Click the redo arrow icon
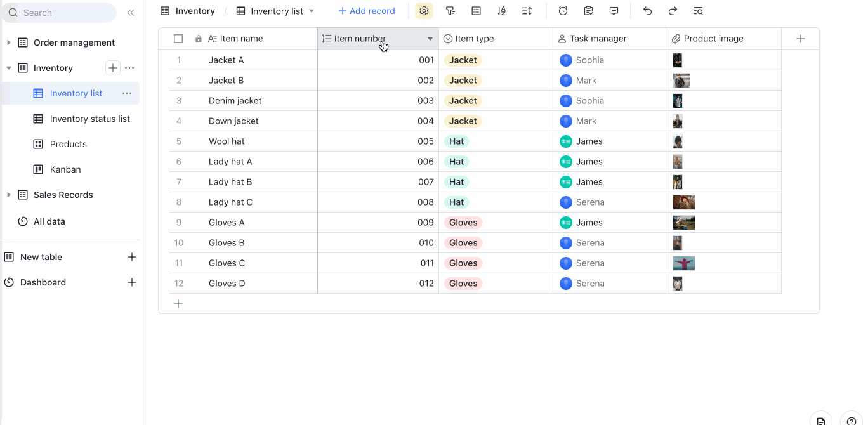The width and height of the screenshot is (868, 425). coord(672,11)
